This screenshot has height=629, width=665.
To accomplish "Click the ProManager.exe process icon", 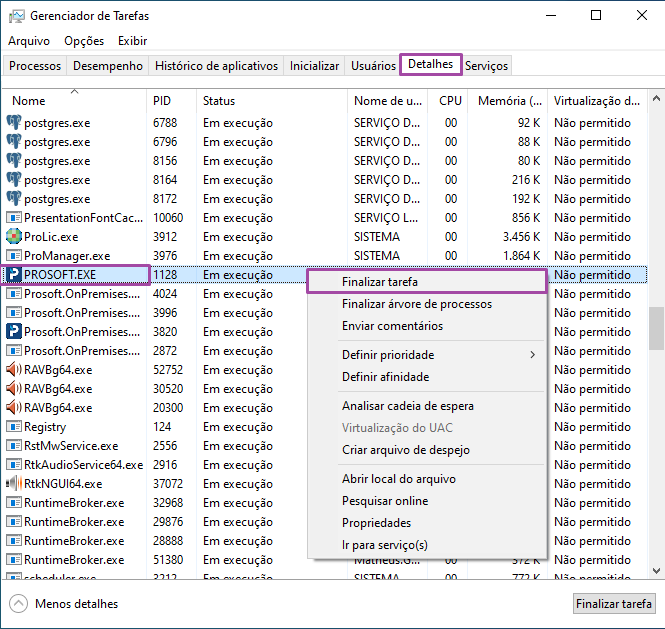I will tap(14, 256).
